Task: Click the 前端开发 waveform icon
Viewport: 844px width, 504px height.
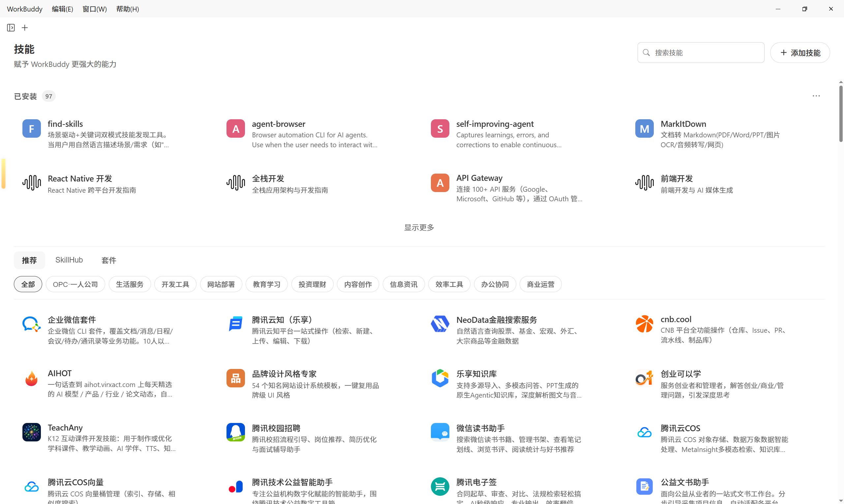Action: (x=644, y=183)
